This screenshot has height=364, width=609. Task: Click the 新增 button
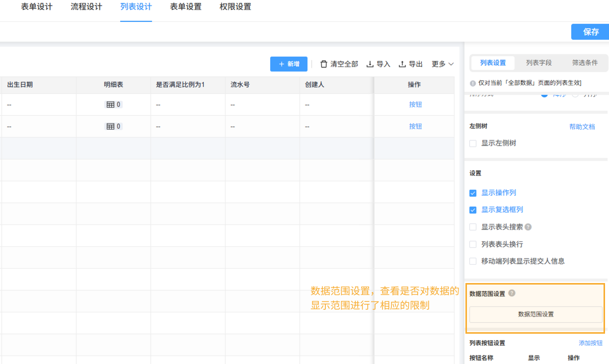click(289, 64)
